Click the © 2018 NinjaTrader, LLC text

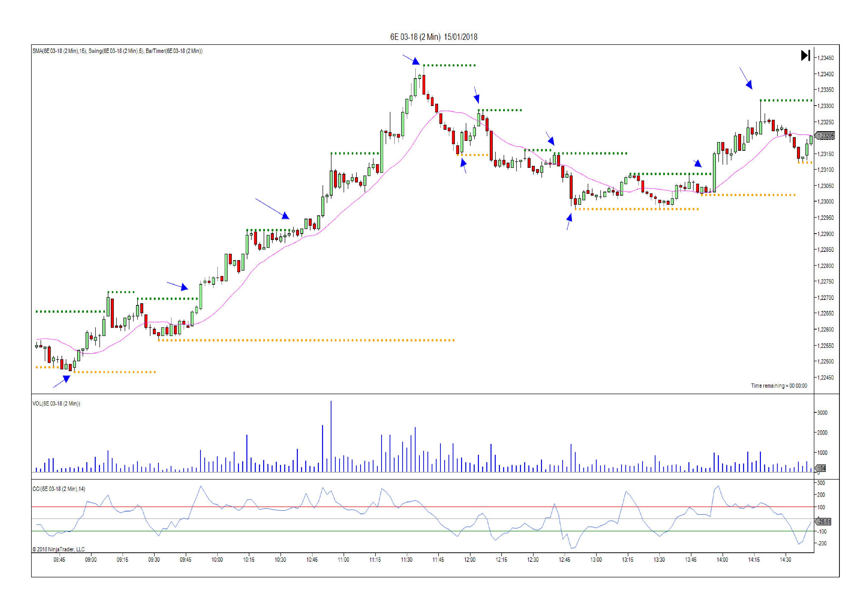59,549
